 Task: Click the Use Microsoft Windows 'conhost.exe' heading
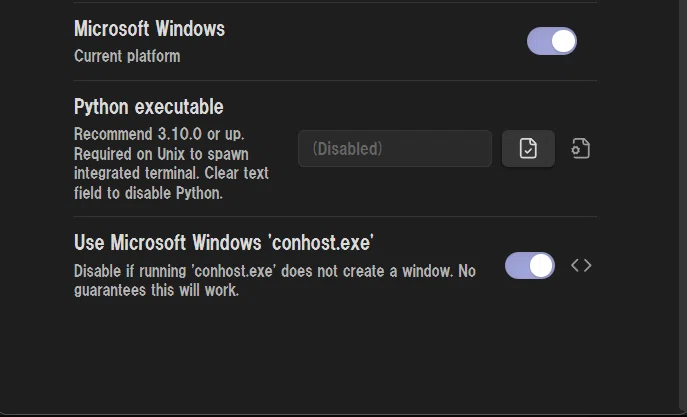(223, 243)
